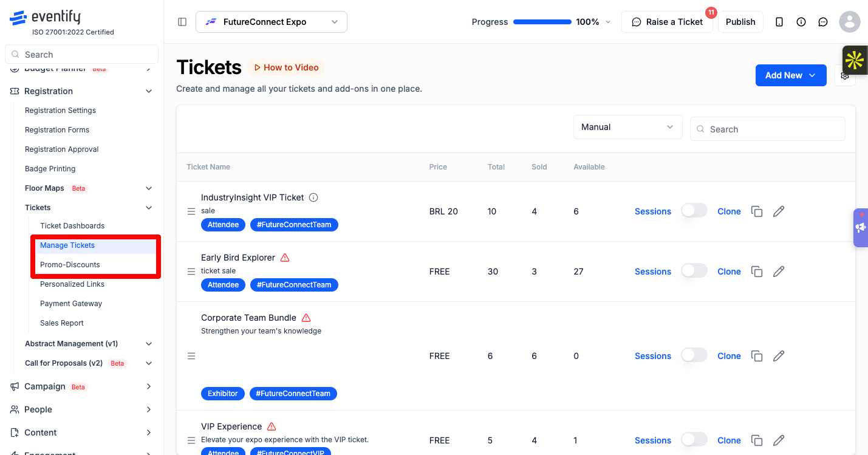
Task: Collapse the sidebar panel icon
Action: click(182, 22)
